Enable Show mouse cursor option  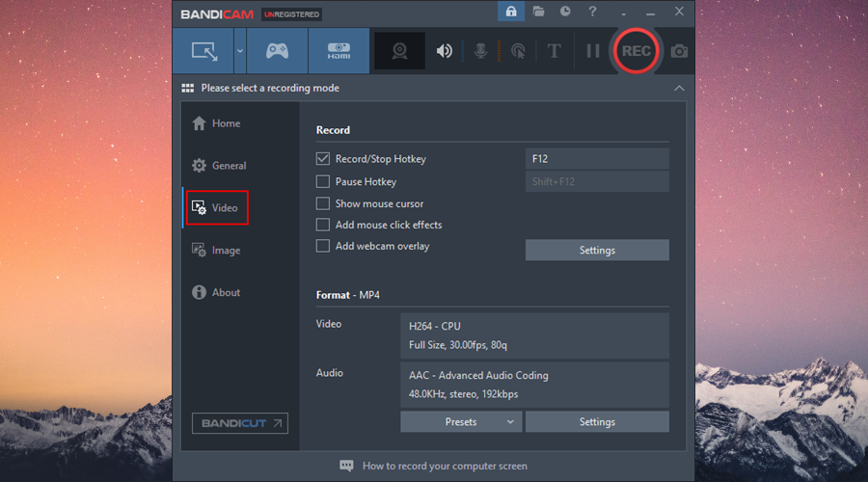[x=323, y=203]
